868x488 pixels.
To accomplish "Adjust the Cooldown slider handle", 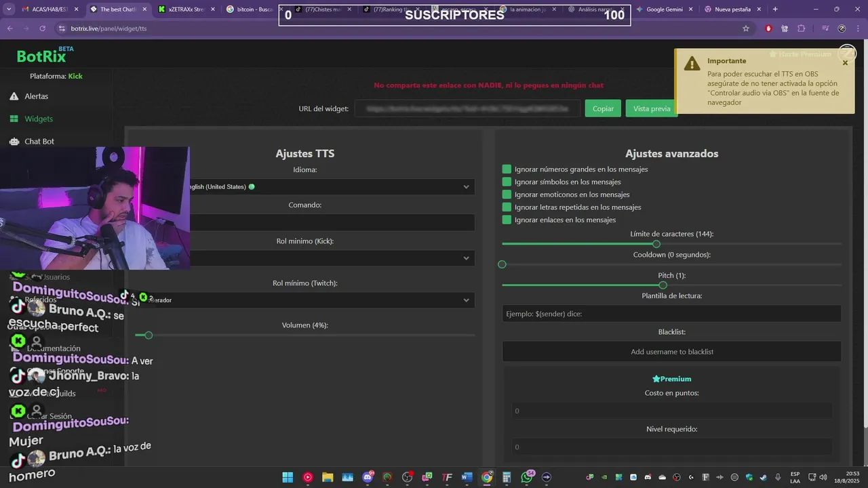I will [502, 264].
